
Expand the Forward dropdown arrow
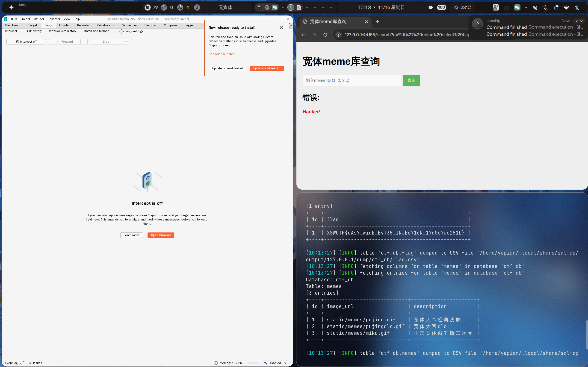pos(84,42)
